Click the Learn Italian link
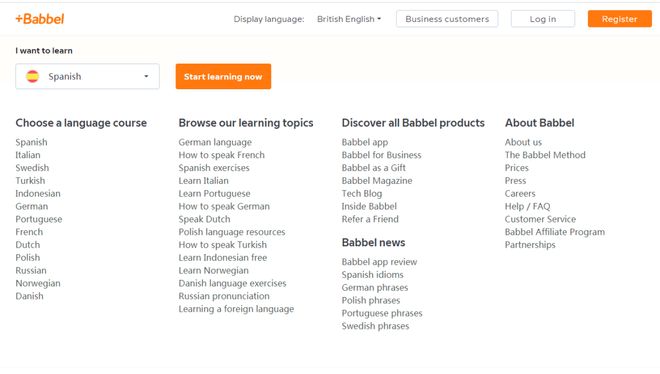 pos(204,181)
